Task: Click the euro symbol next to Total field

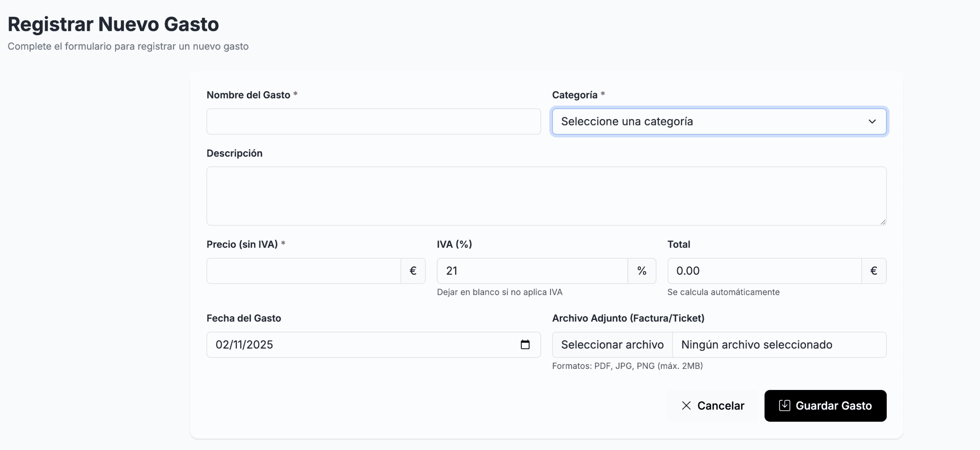Action: [874, 271]
